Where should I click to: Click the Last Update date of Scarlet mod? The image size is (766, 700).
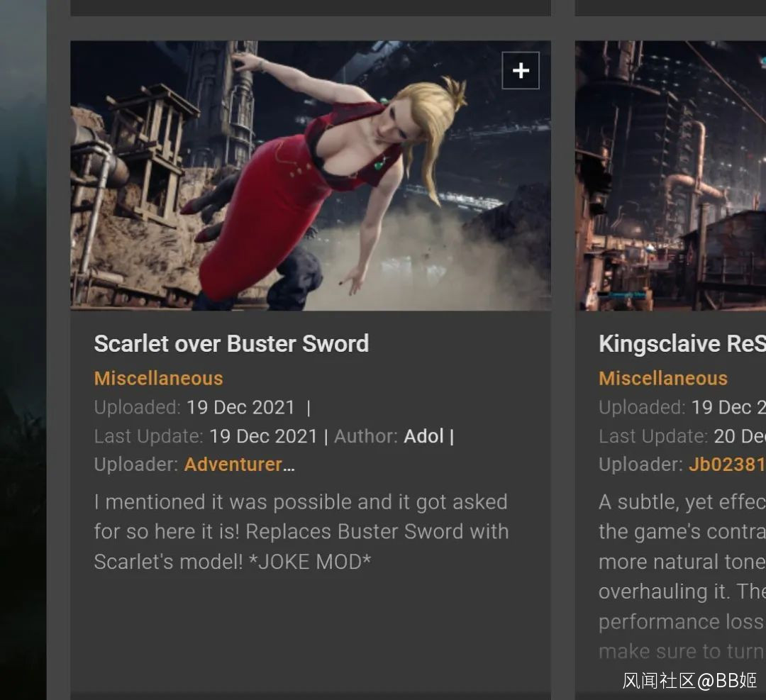(263, 436)
